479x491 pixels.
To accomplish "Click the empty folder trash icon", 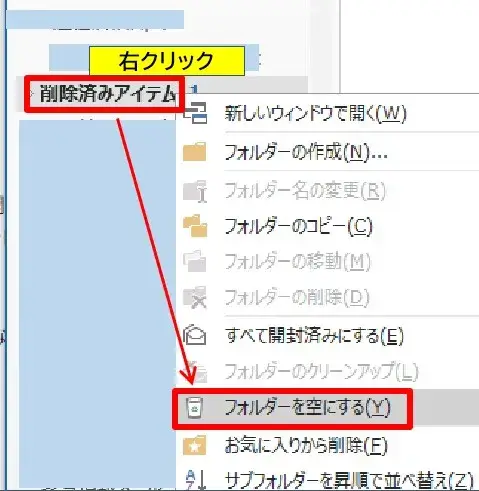I will [194, 407].
